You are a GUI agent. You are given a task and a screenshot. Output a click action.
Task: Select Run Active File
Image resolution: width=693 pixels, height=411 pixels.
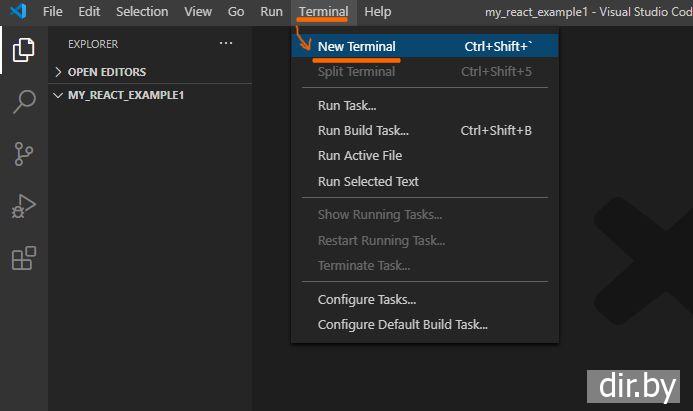(360, 155)
